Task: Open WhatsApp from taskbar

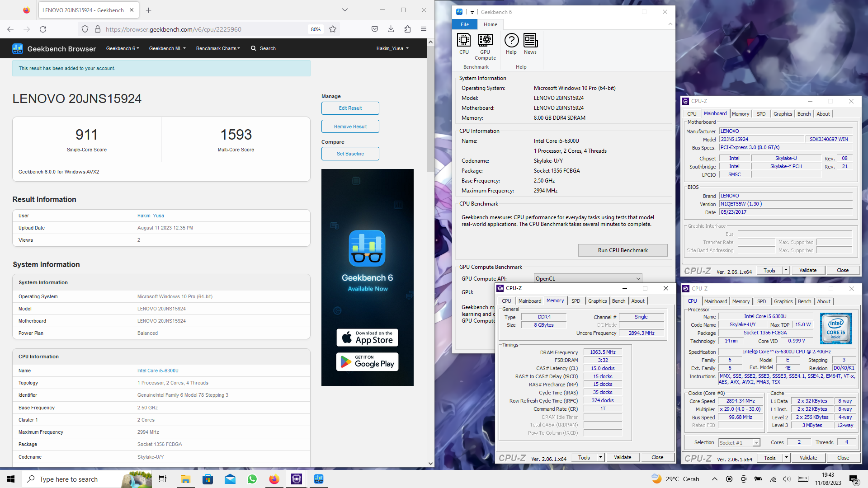Action: click(252, 479)
